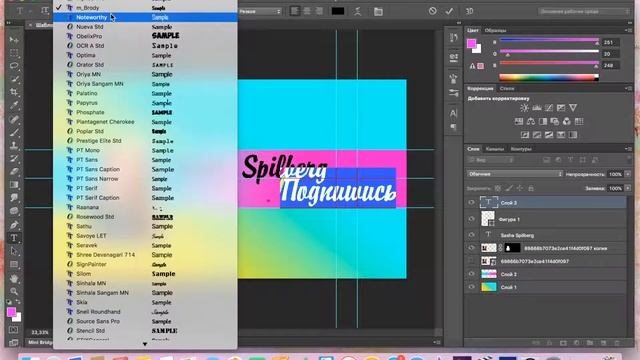Add Curves adjustment icon

(549, 108)
